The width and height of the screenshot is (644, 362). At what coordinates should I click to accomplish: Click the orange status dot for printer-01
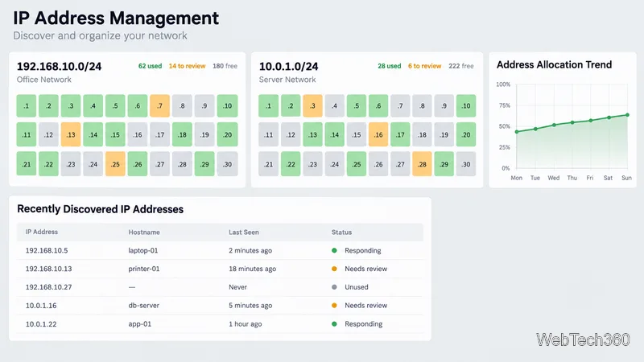334,269
